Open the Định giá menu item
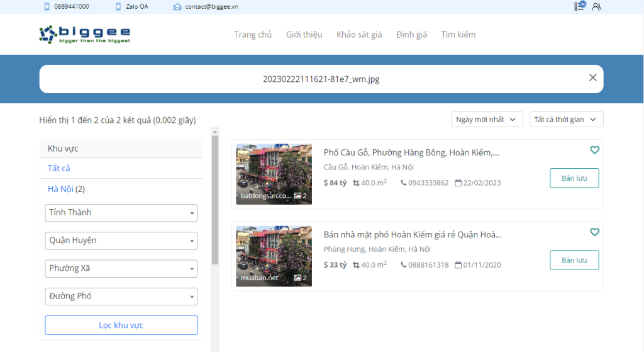The image size is (644, 352). [411, 35]
